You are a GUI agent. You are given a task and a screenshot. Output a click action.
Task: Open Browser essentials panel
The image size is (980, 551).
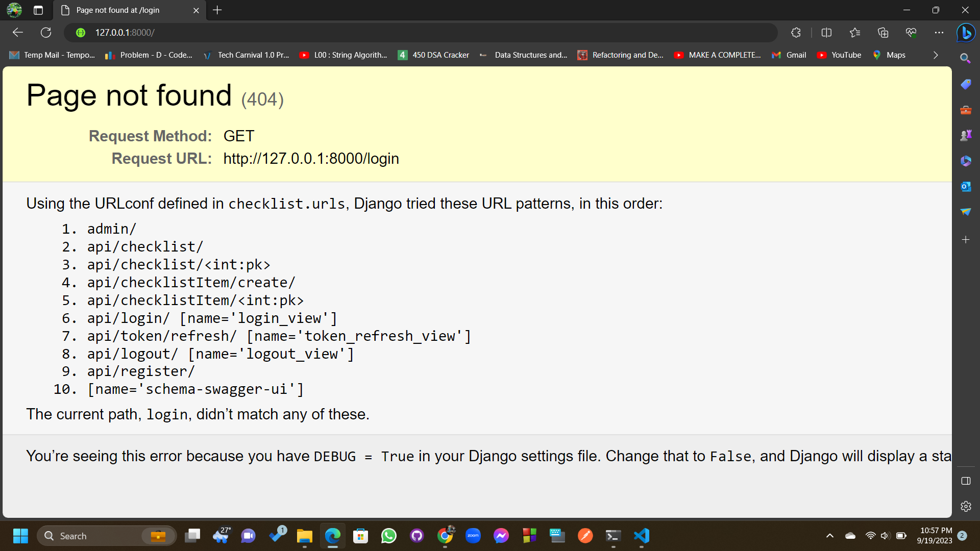912,32
